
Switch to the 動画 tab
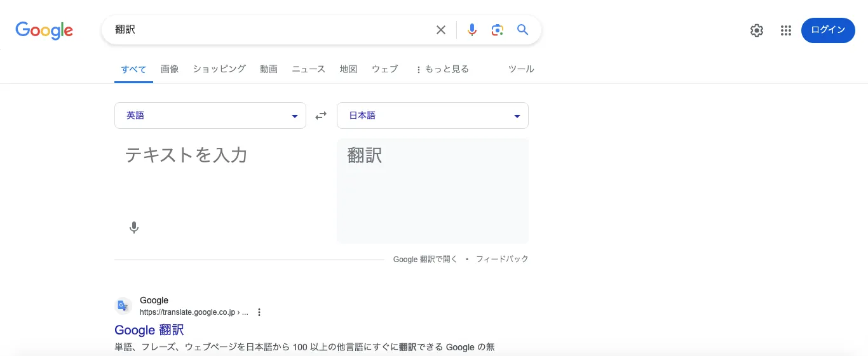[269, 69]
